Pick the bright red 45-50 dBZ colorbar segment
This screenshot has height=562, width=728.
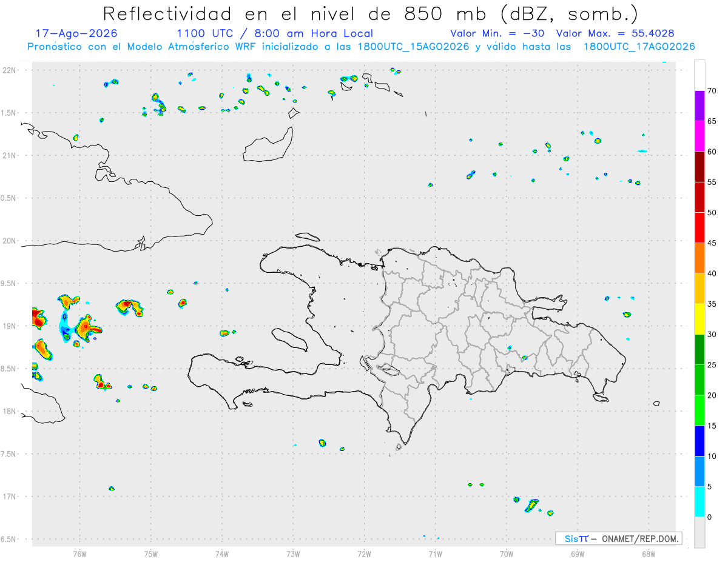pos(699,227)
